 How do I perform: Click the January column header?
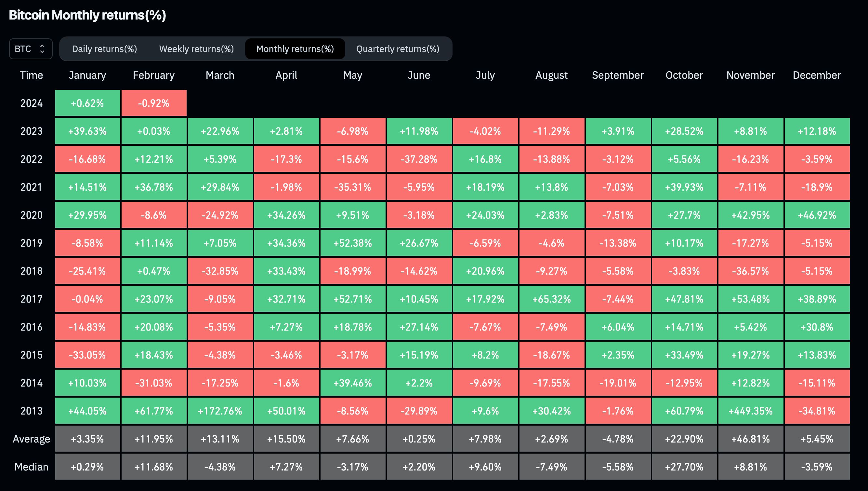[x=87, y=75]
